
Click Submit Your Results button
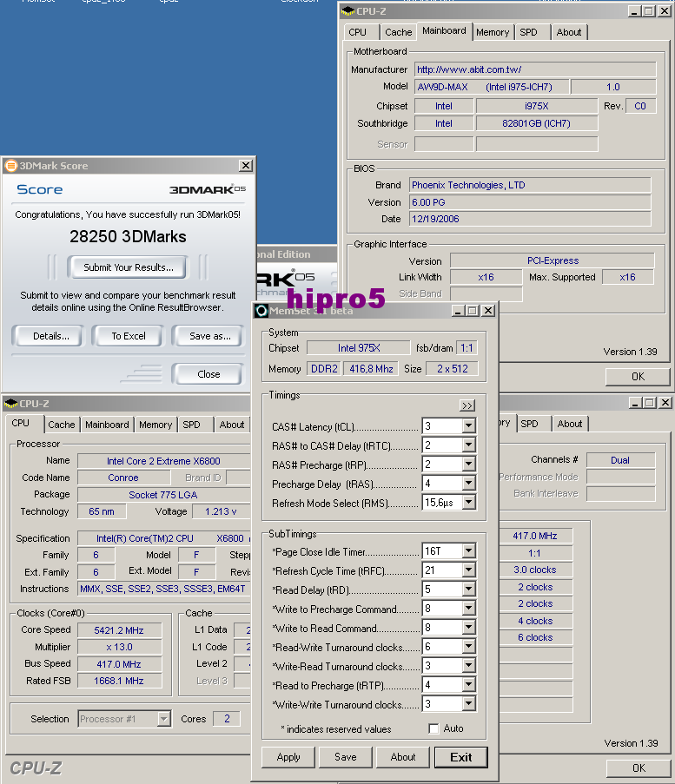(128, 267)
